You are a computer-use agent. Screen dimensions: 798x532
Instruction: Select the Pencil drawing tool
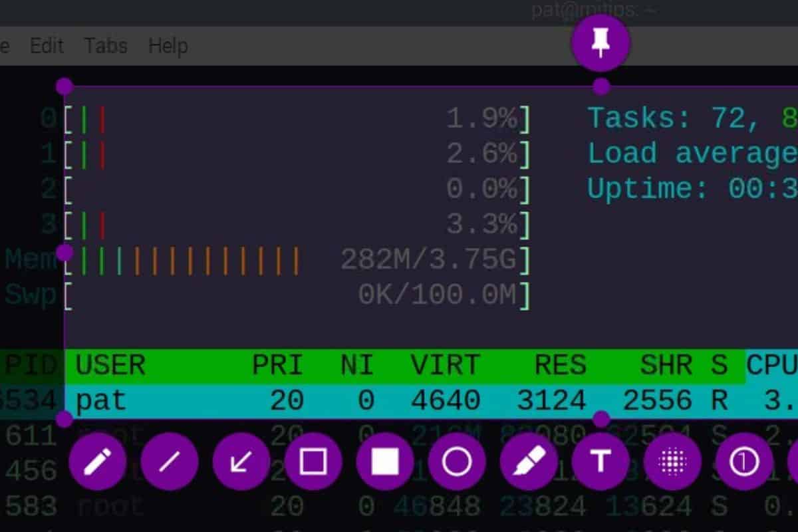tap(98, 462)
